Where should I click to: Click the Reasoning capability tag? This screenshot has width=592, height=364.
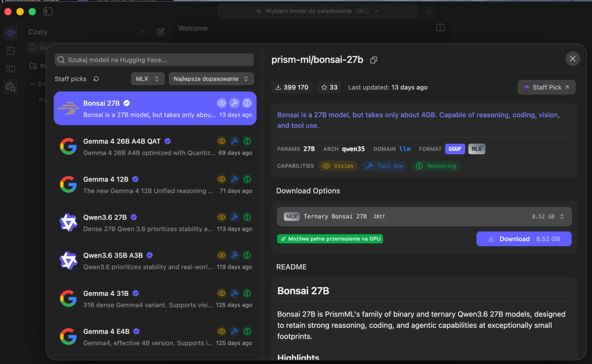tap(436, 166)
